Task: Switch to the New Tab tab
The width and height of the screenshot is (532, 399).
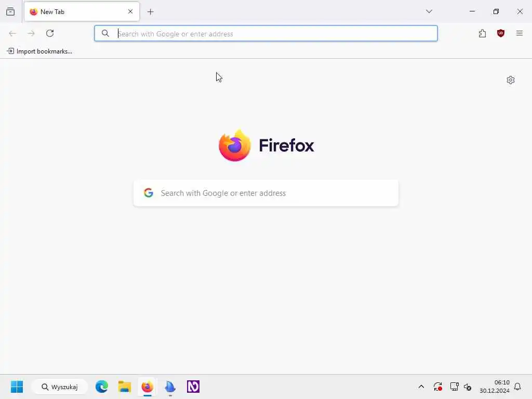Action: tap(82, 11)
